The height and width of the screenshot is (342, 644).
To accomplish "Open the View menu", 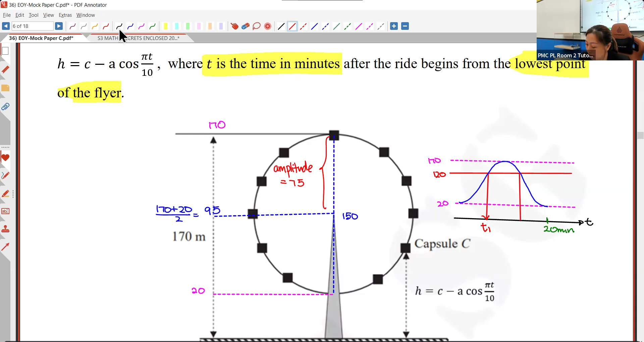I will pyautogui.click(x=49, y=15).
